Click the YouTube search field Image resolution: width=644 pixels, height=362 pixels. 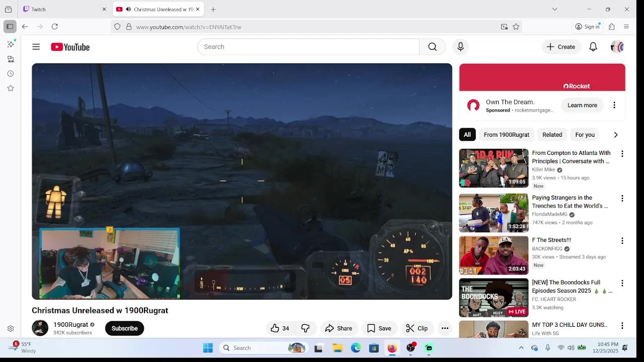[308, 47]
